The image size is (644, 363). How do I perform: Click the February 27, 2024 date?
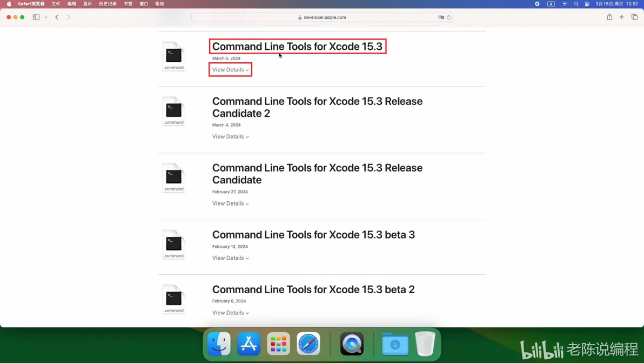tap(230, 192)
